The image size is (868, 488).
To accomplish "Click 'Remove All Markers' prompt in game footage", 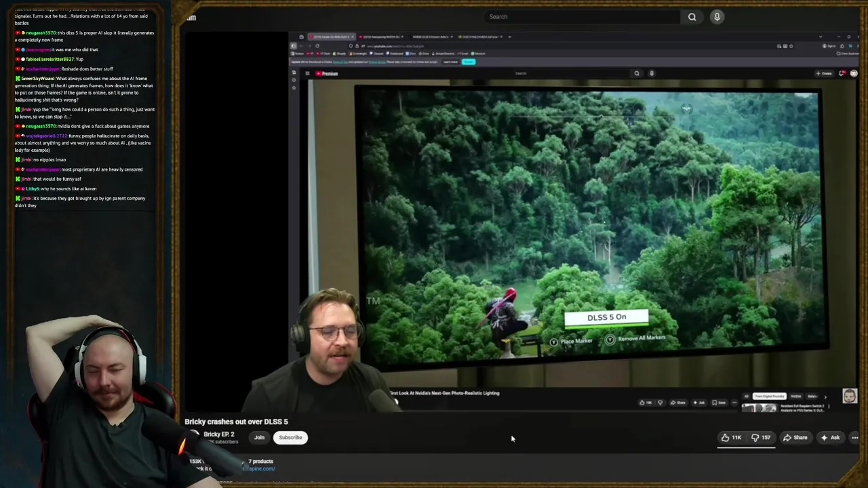I will click(635, 338).
